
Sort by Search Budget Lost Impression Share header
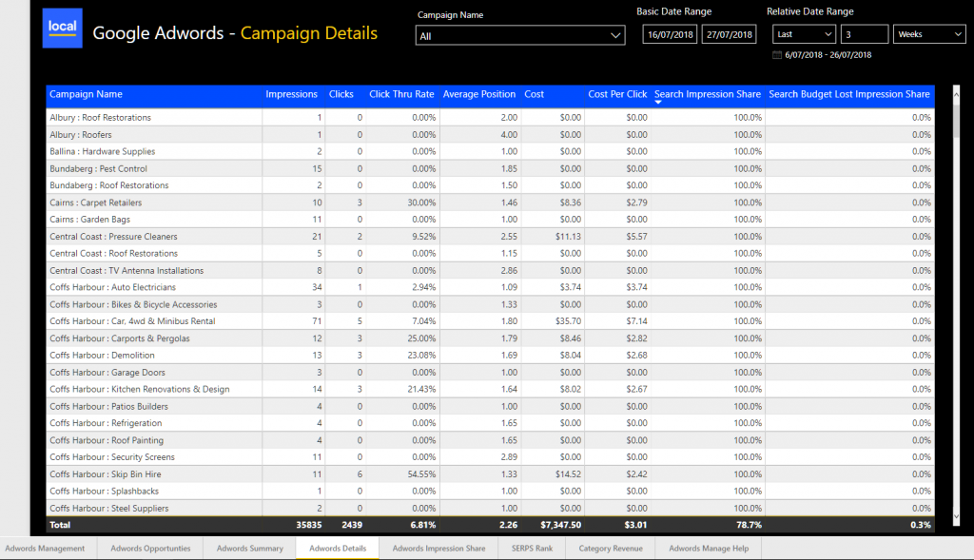[x=849, y=94]
